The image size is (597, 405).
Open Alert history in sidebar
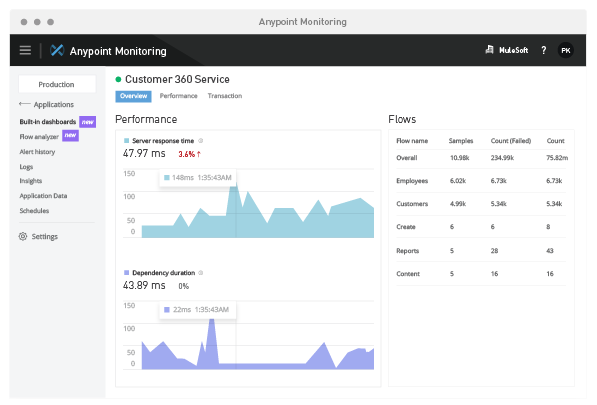coord(37,151)
